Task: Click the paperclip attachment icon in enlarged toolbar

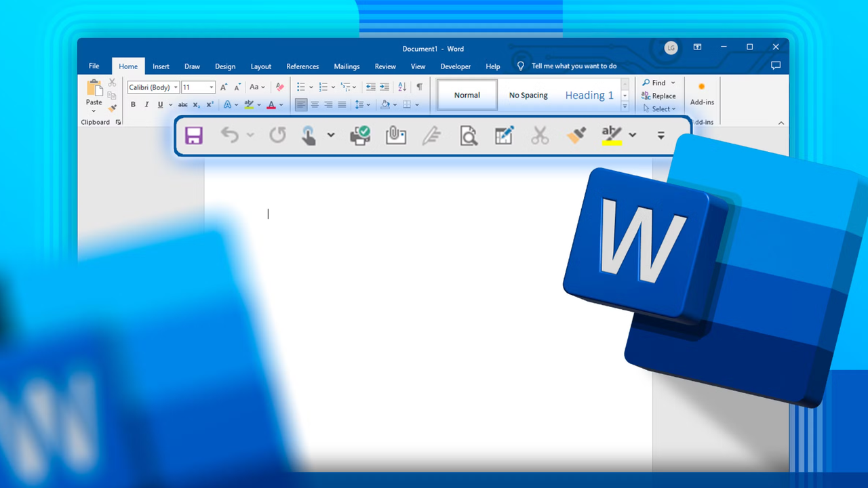Action: pos(396,135)
